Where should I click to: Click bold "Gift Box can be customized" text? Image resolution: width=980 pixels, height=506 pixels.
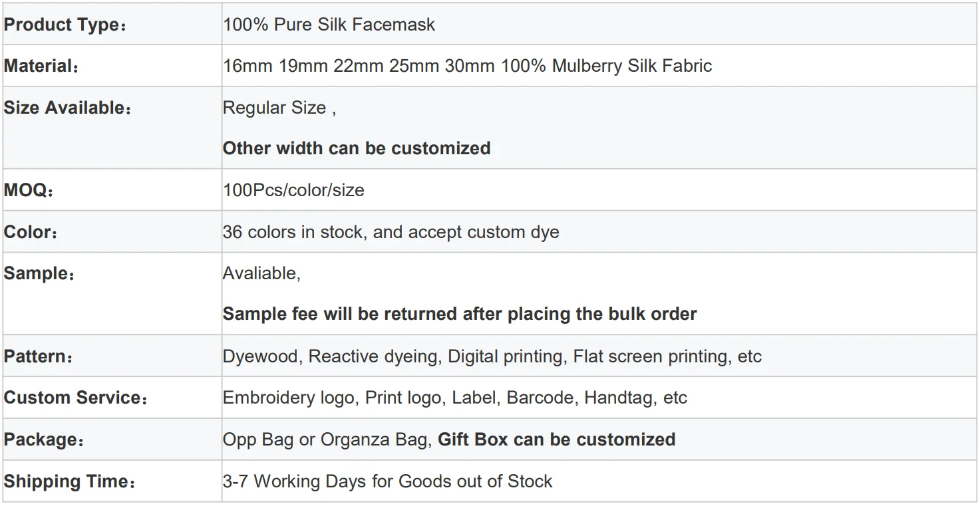pyautogui.click(x=556, y=440)
